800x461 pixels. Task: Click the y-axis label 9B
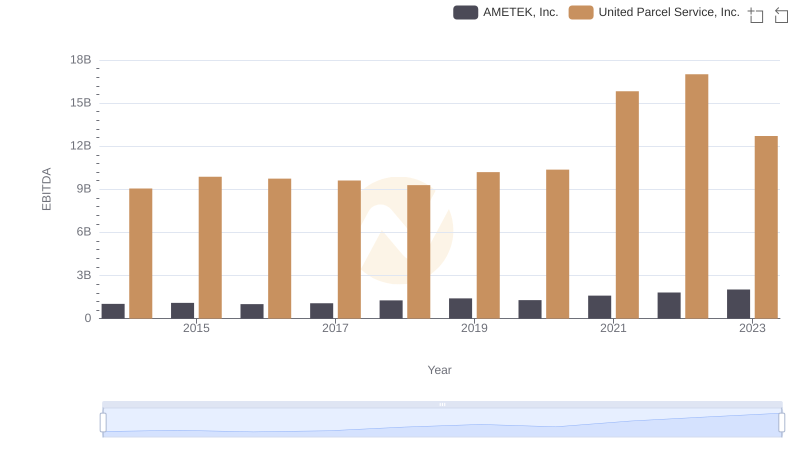[84, 189]
